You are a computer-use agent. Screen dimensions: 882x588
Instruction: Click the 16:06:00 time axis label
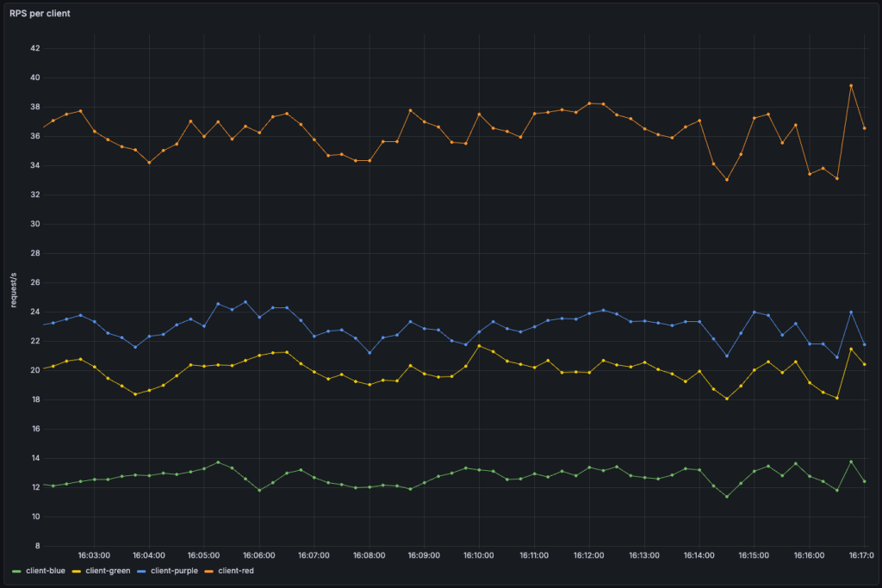click(259, 555)
